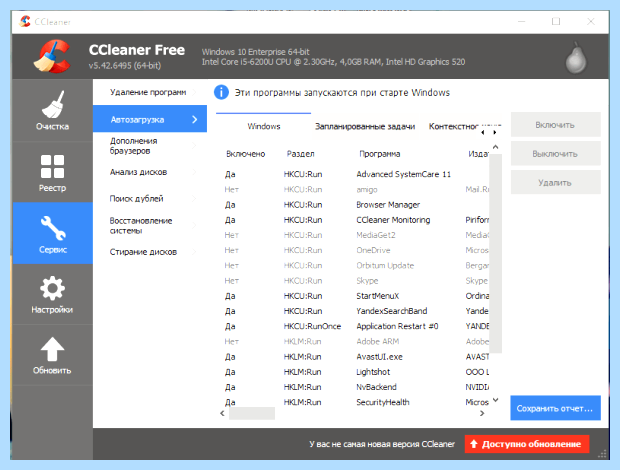Click the Доступно обновление button
Viewport: 620px width, 470px height.
[x=527, y=444]
